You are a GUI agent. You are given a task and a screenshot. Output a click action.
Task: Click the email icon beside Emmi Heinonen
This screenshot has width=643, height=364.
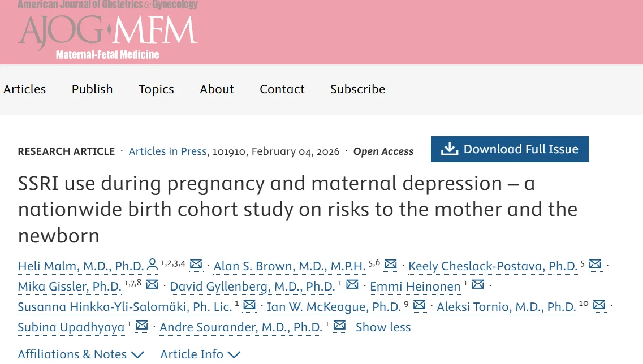click(478, 284)
